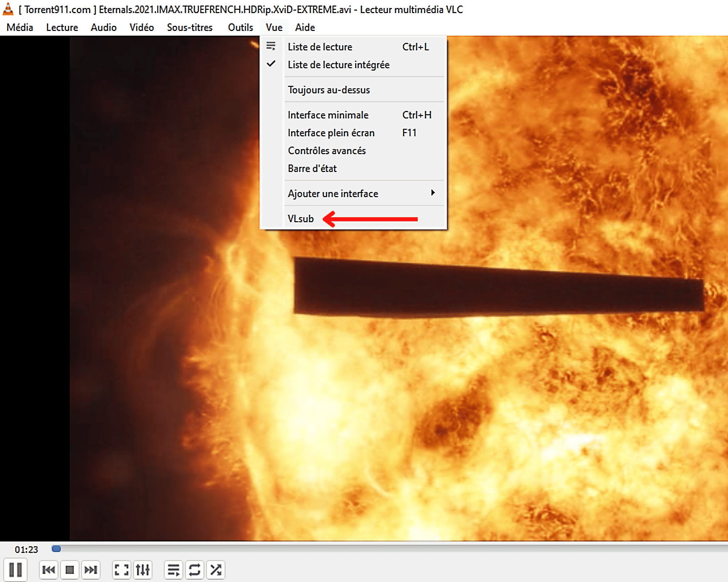Screen dimensions: 728x582
Task: Pause playback with the pause button
Action: [15, 570]
